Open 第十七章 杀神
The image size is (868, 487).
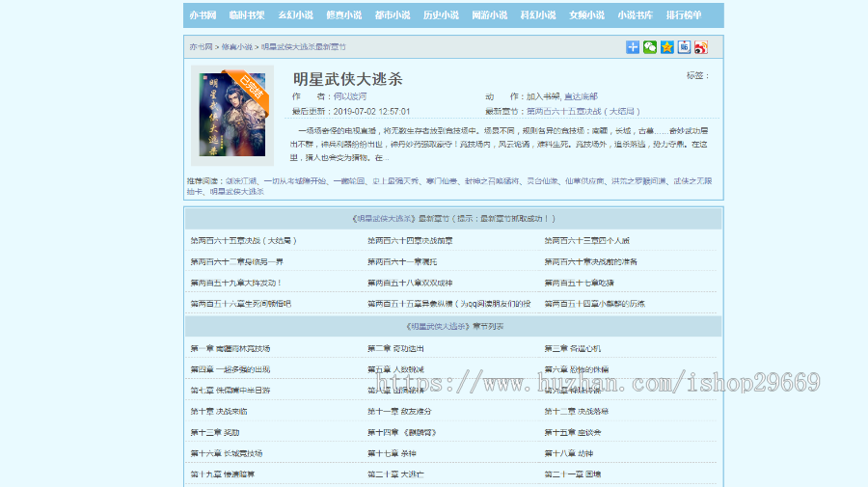click(392, 454)
